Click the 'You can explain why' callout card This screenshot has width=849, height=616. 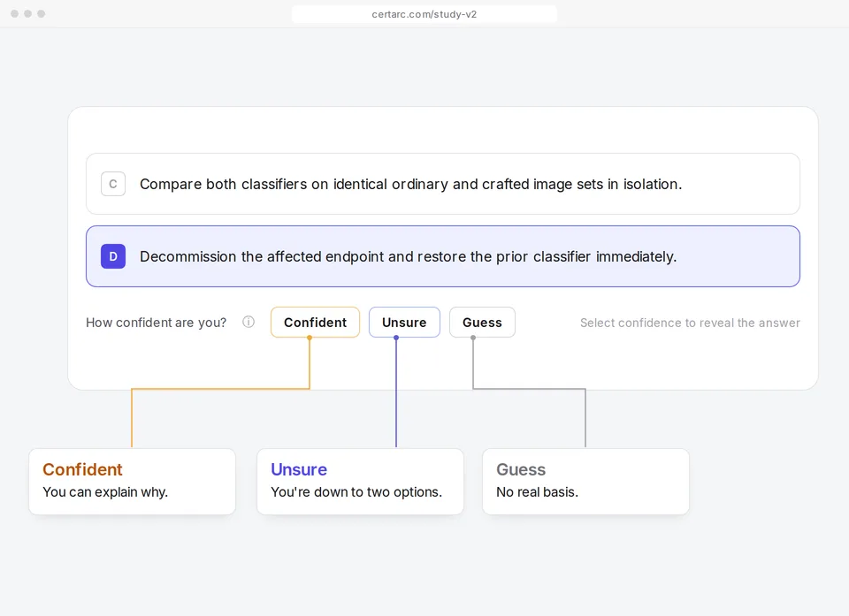point(132,481)
